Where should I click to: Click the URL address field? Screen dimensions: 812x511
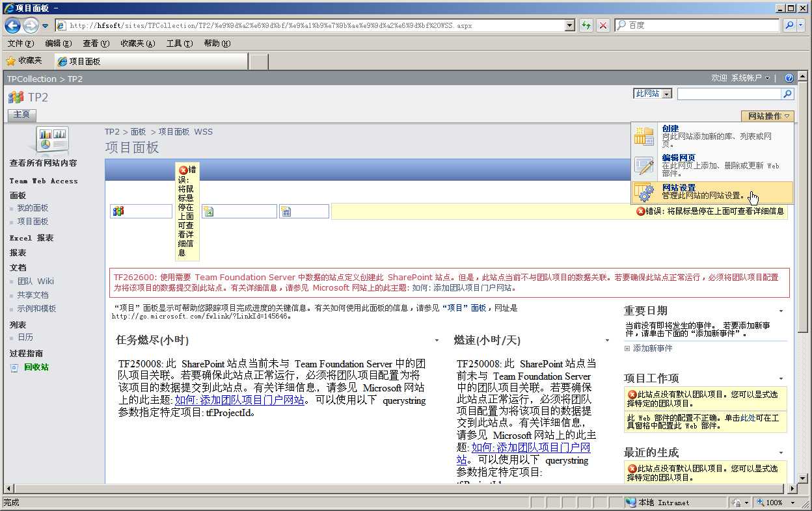tap(310, 25)
